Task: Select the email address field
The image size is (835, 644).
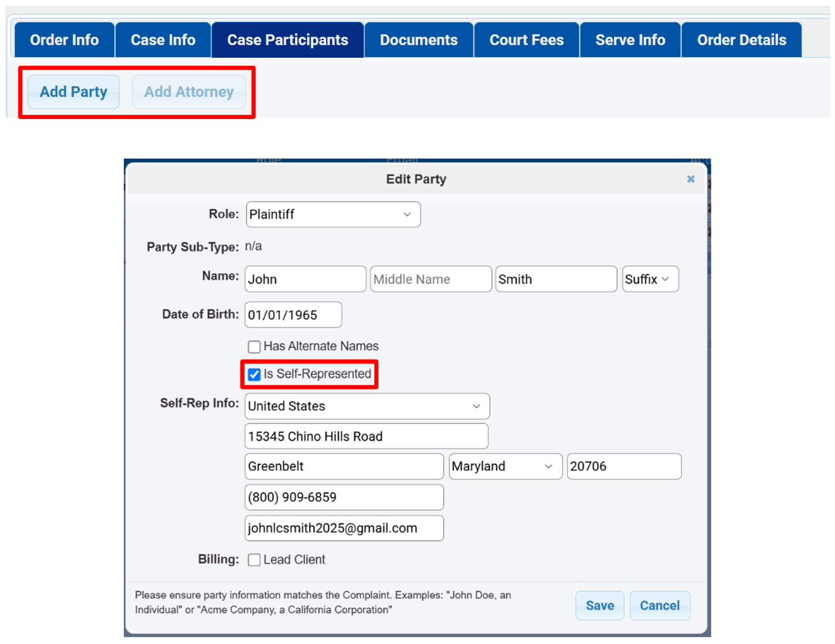Action: click(x=343, y=528)
